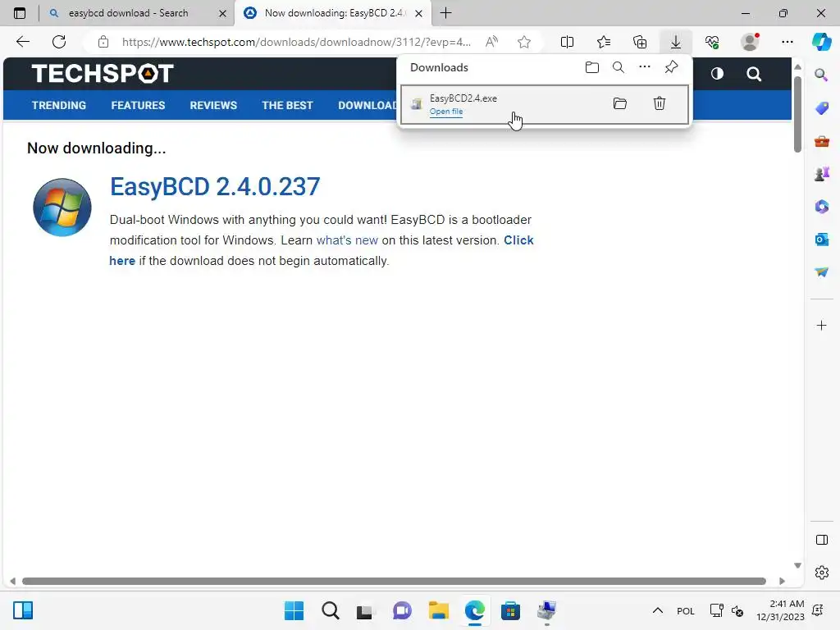Click Open file under EasyBCD2.4.exe
840x630 pixels.
point(446,112)
